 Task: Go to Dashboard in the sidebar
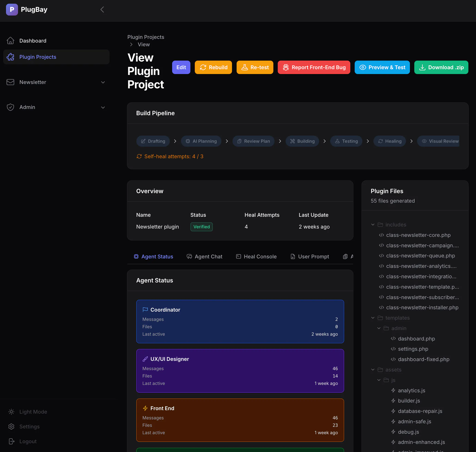56,41
